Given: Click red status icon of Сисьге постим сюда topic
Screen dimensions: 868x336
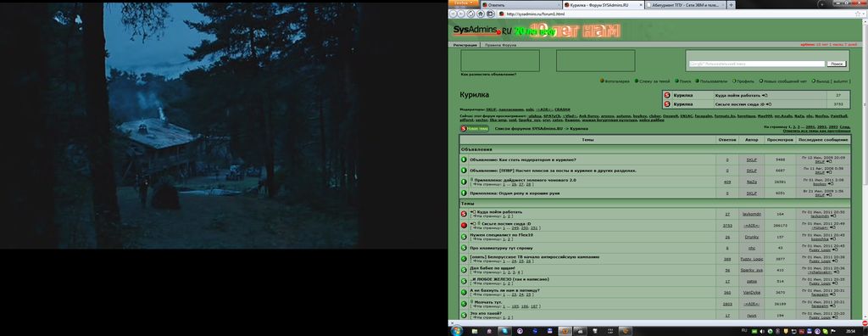Looking at the screenshot, I should tap(464, 225).
